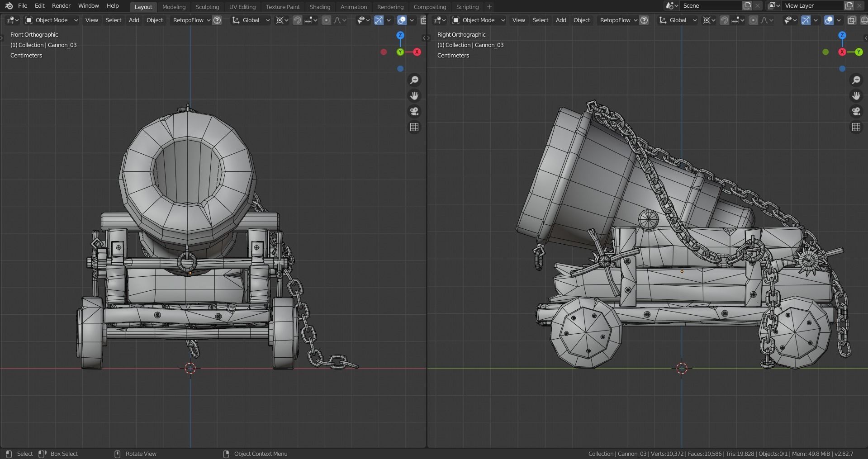Switch perspective/orthographic grid icon in Front viewport
The image size is (868, 459).
[x=414, y=127]
